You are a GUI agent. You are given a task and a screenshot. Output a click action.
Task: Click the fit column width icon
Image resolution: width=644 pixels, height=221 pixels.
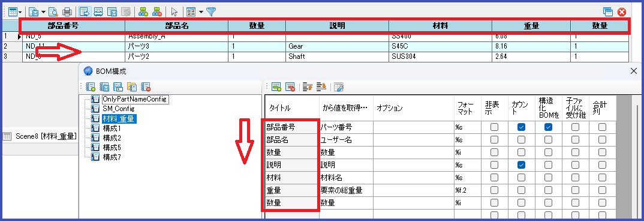pyautogui.click(x=98, y=12)
